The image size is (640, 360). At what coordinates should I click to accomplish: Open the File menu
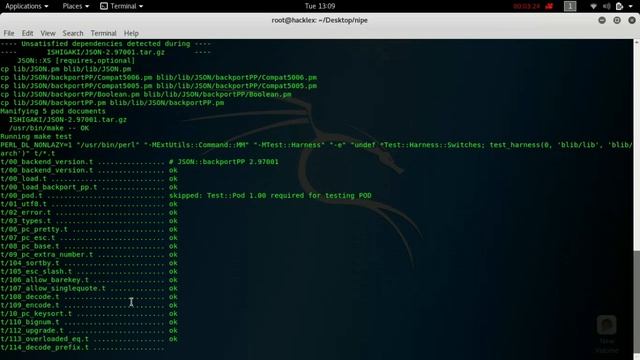(x=9, y=33)
